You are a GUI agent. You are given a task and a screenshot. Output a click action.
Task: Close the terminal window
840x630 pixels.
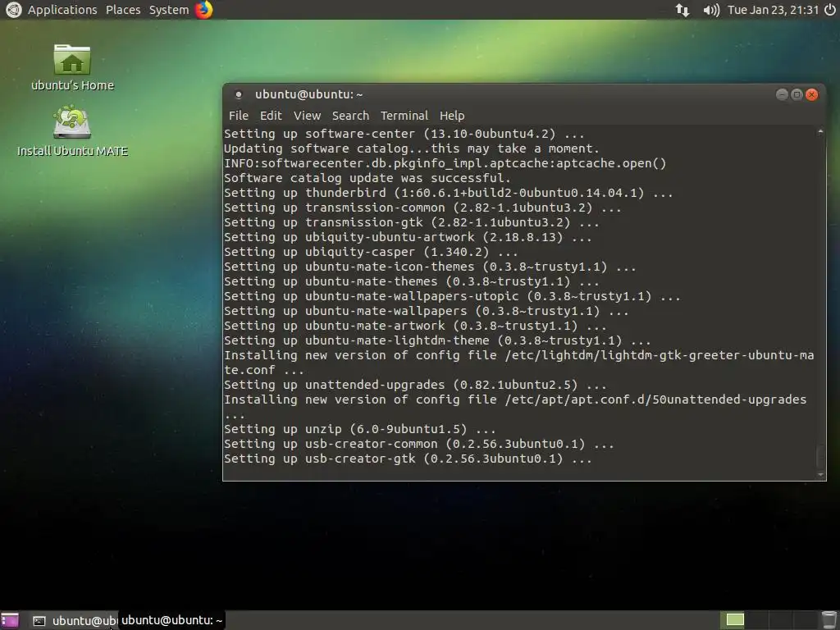(811, 95)
